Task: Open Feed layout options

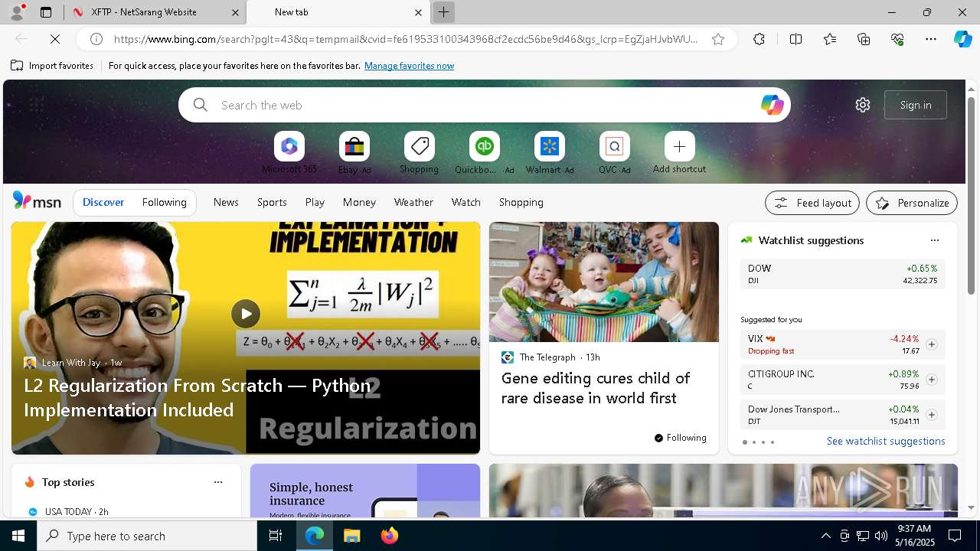Action: 812,203
